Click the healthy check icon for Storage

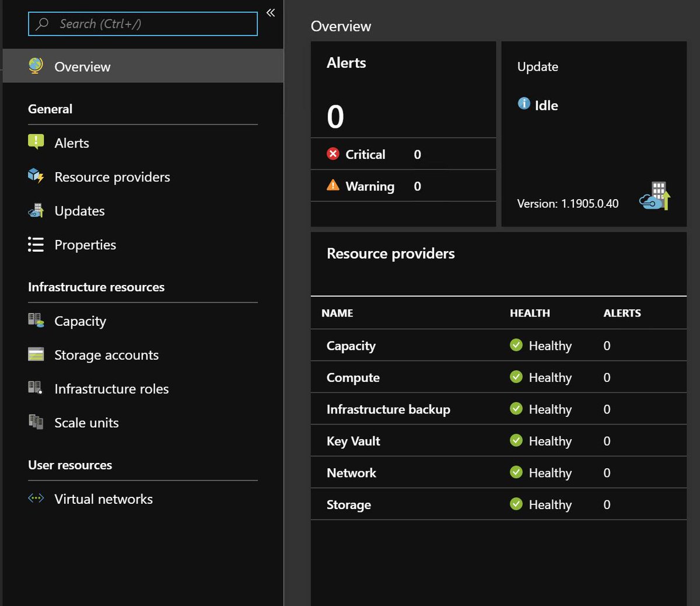516,503
